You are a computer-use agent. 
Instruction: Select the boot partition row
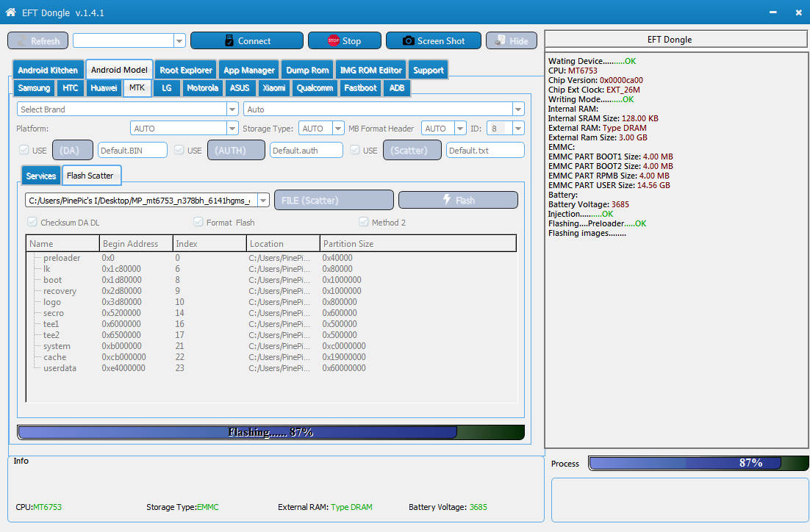[x=271, y=280]
